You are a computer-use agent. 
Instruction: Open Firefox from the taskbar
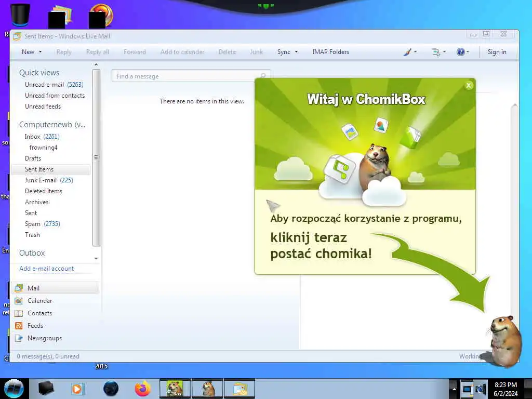[x=143, y=389]
